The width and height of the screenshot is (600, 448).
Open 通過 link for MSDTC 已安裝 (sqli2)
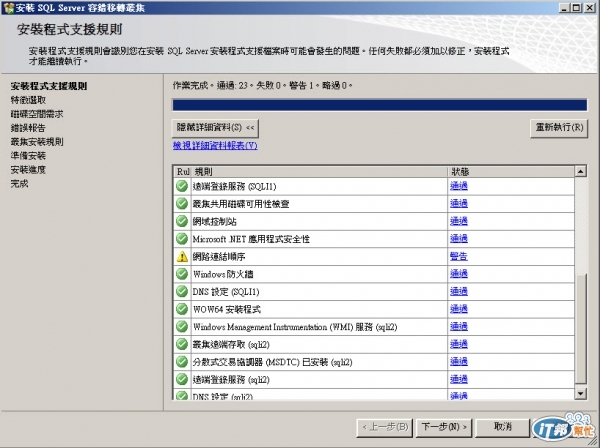pyautogui.click(x=459, y=362)
